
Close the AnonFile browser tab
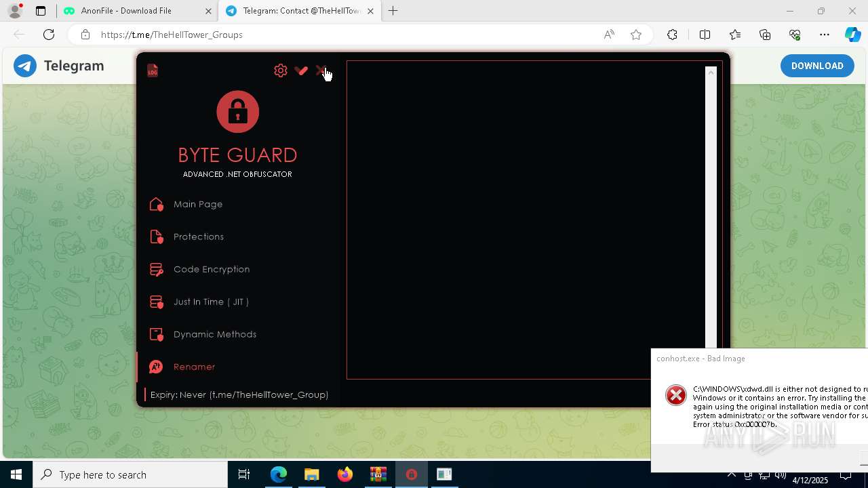[x=208, y=11]
